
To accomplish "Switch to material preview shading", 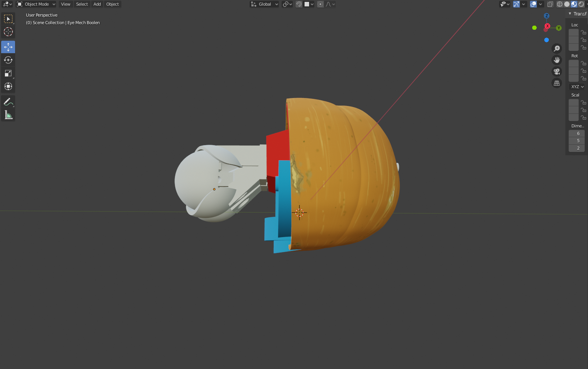I will pos(574,4).
